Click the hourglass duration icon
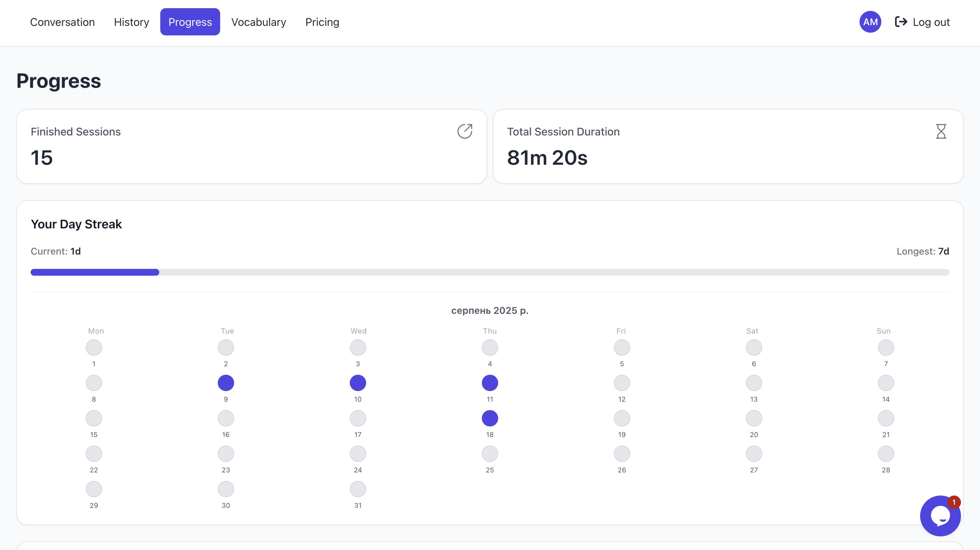Screen dimensions: 980x550 pos(941,131)
